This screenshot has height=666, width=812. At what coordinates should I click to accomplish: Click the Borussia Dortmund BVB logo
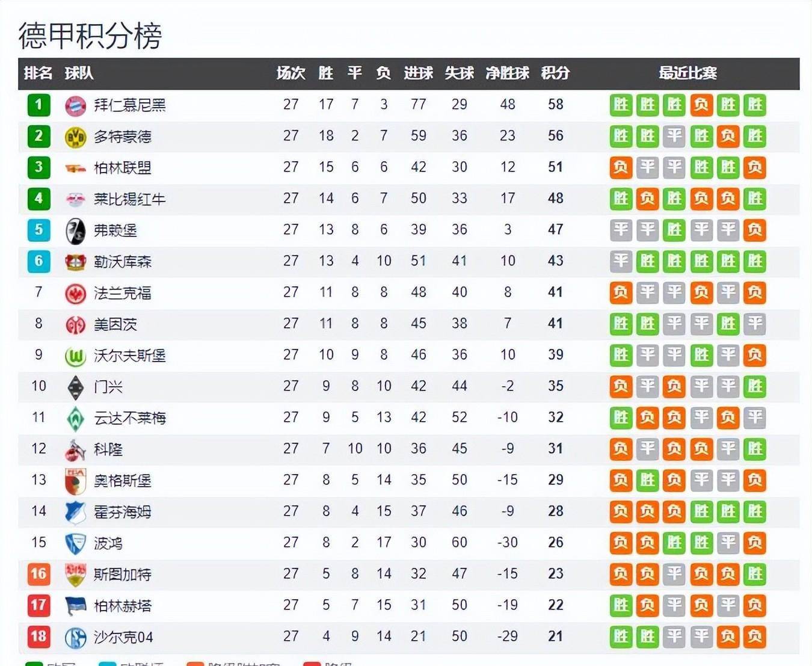(75, 137)
